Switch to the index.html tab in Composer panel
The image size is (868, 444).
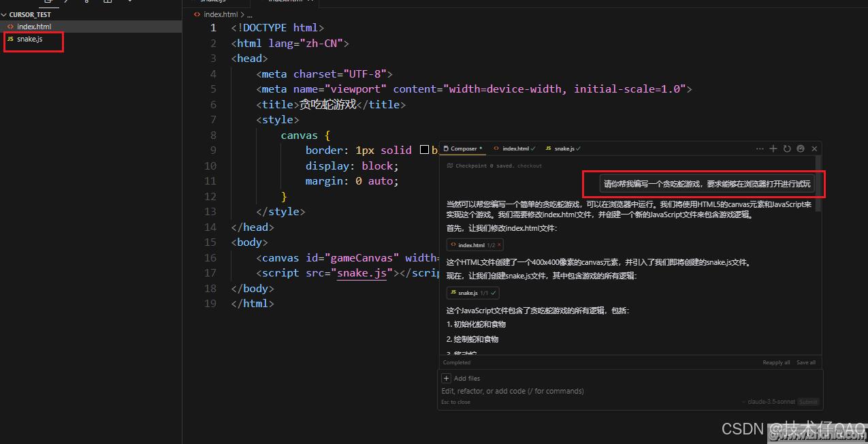[x=514, y=148]
